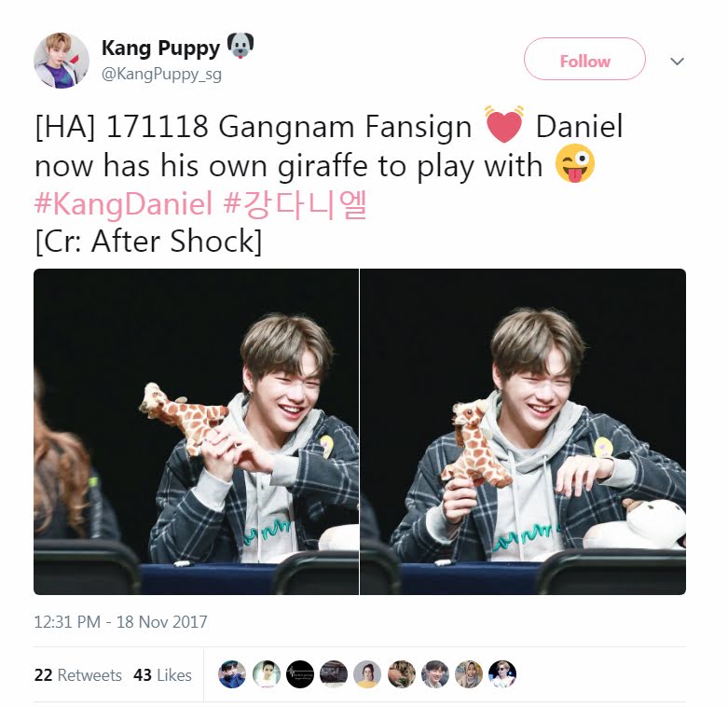Screen dimensions: 728x707
Task: Open the second liker's avatar
Action: (266, 674)
